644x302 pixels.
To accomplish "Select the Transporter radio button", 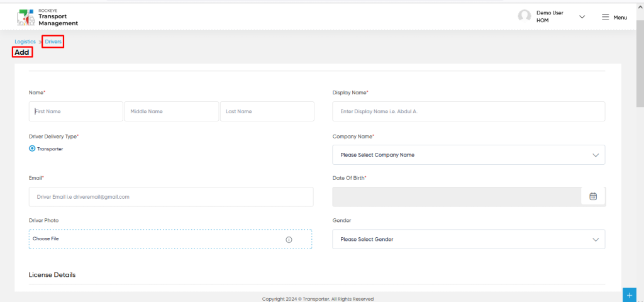I will tap(32, 148).
